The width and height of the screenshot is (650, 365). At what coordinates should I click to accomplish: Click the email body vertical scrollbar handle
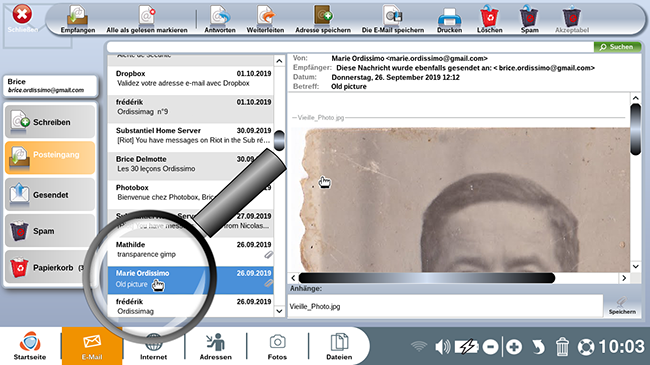(635, 130)
